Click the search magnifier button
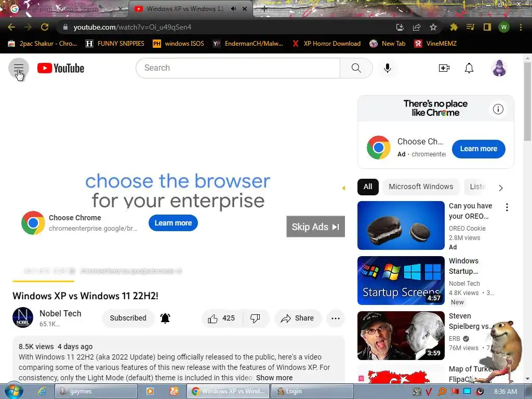 pyautogui.click(x=356, y=68)
